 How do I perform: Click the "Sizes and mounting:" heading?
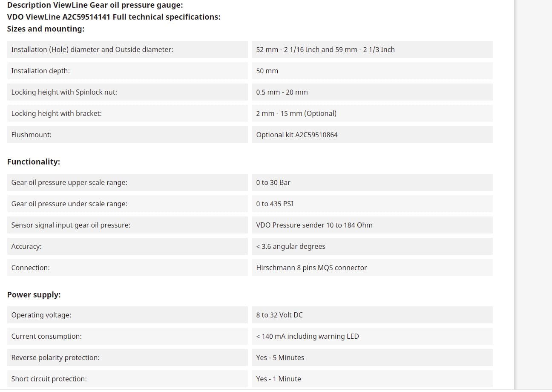(x=46, y=29)
